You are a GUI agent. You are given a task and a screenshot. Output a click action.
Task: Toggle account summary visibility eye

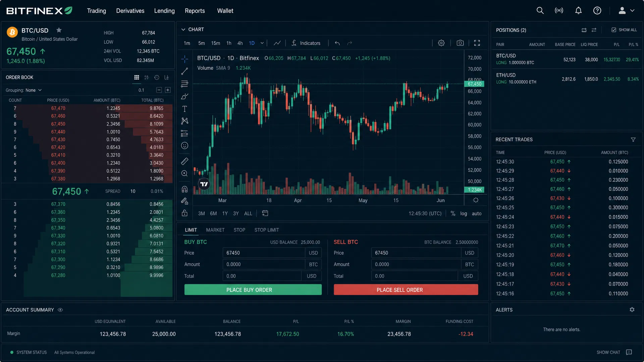(x=60, y=310)
